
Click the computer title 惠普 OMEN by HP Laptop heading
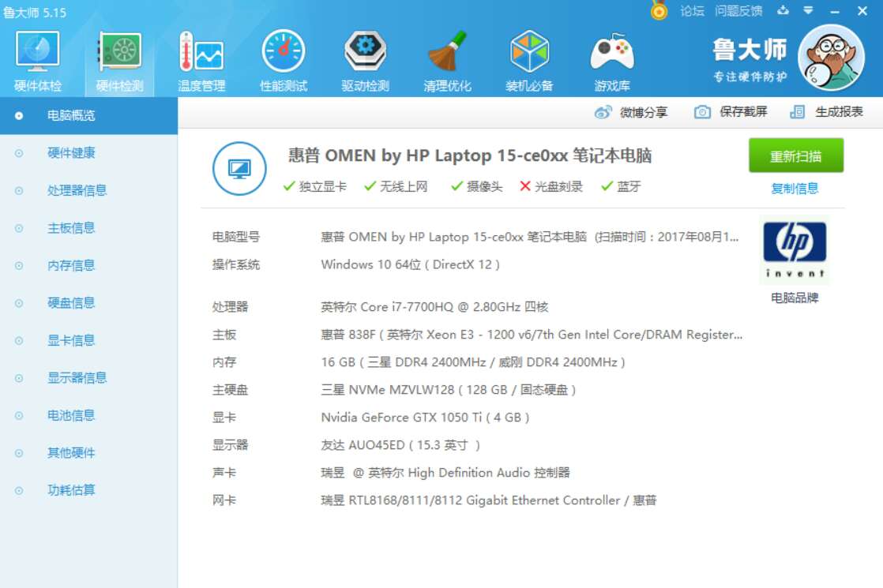click(x=470, y=155)
